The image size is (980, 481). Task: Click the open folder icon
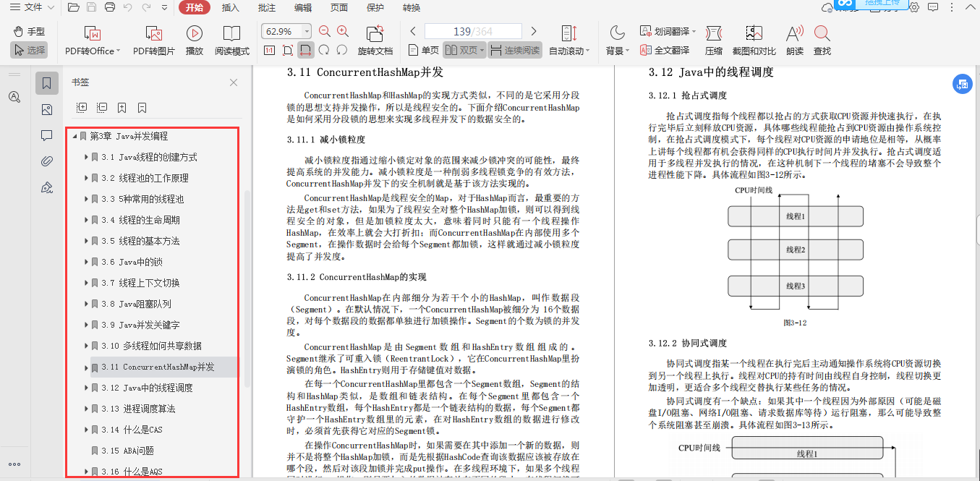click(73, 7)
